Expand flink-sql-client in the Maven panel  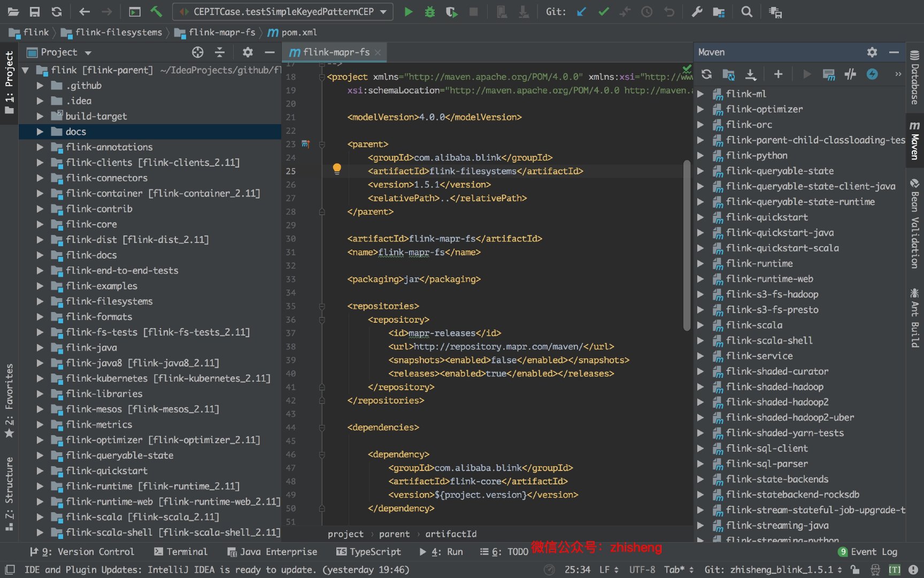pos(700,448)
